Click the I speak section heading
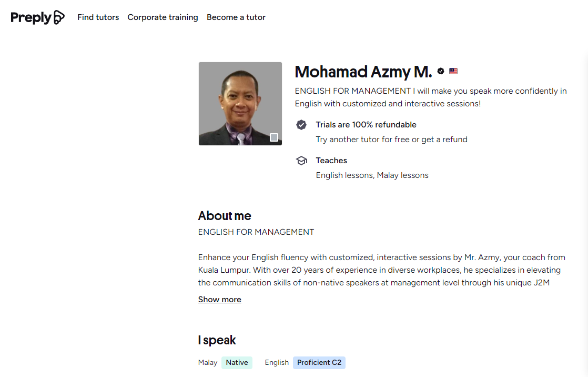This screenshot has width=588, height=377. [217, 340]
